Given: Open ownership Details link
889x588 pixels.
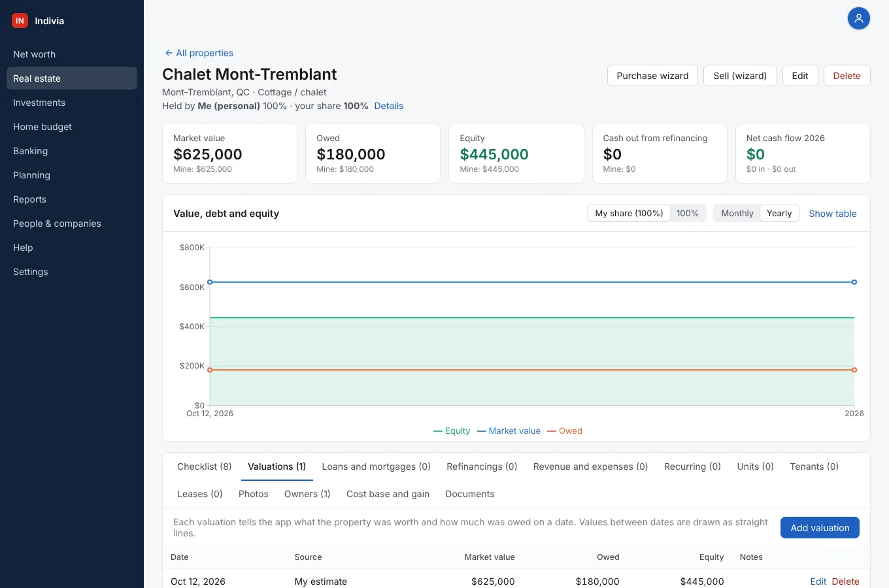Looking at the screenshot, I should (388, 106).
